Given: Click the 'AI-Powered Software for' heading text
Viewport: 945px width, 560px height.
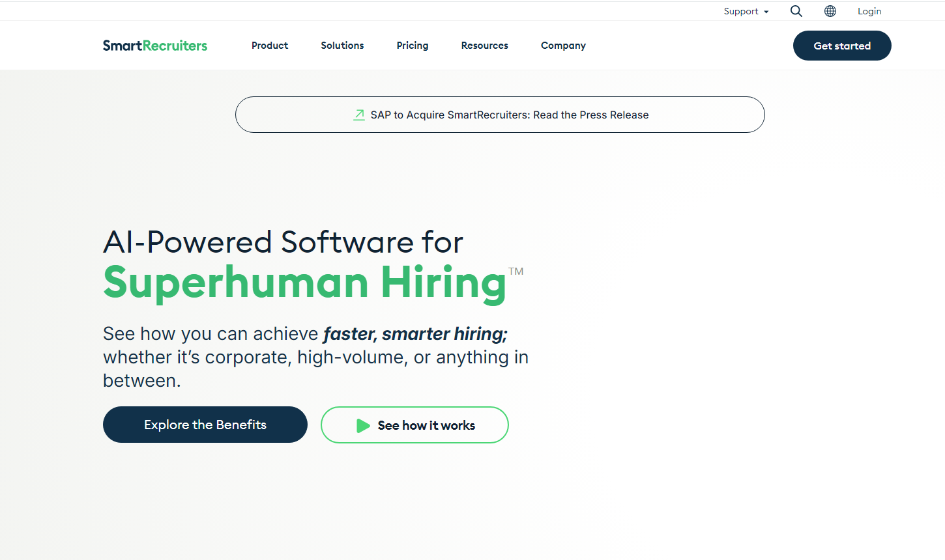Looking at the screenshot, I should click(283, 242).
